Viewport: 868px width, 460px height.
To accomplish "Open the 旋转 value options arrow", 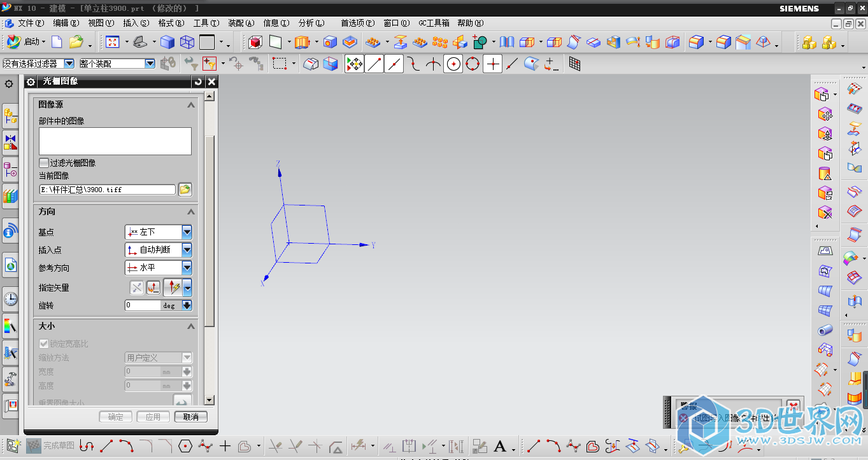I will [x=187, y=305].
